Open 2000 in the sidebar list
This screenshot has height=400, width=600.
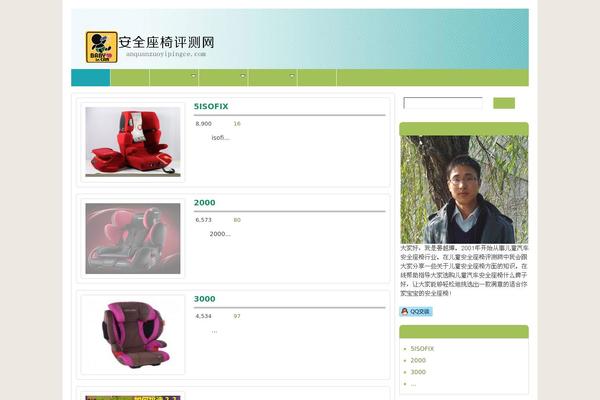coord(418,361)
